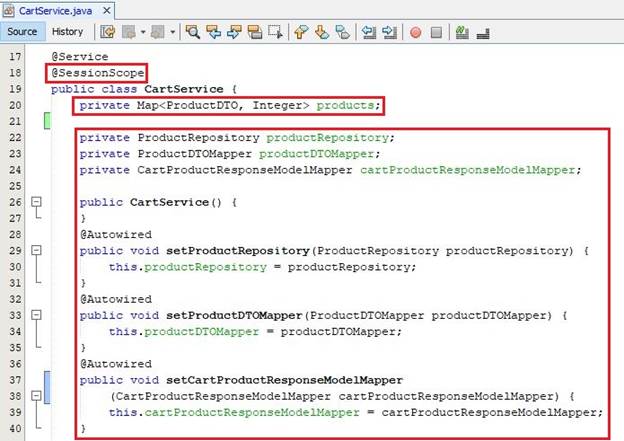Switch to the History view

pyautogui.click(x=67, y=31)
